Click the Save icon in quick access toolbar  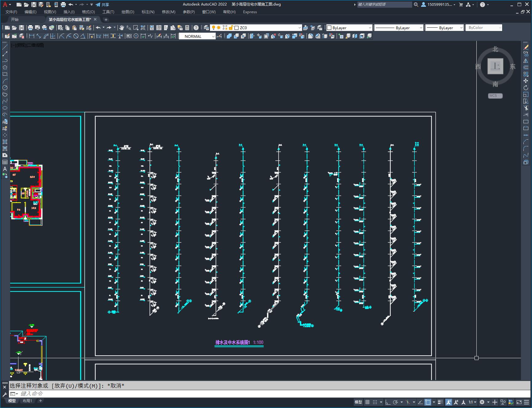point(34,5)
